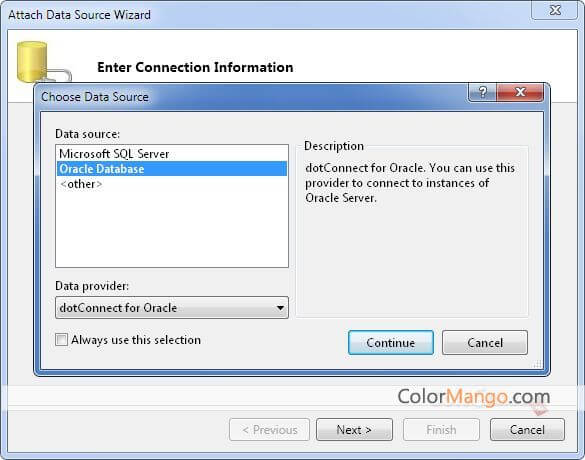This screenshot has width=585, height=460.
Task: Click the Continue button
Action: point(391,342)
